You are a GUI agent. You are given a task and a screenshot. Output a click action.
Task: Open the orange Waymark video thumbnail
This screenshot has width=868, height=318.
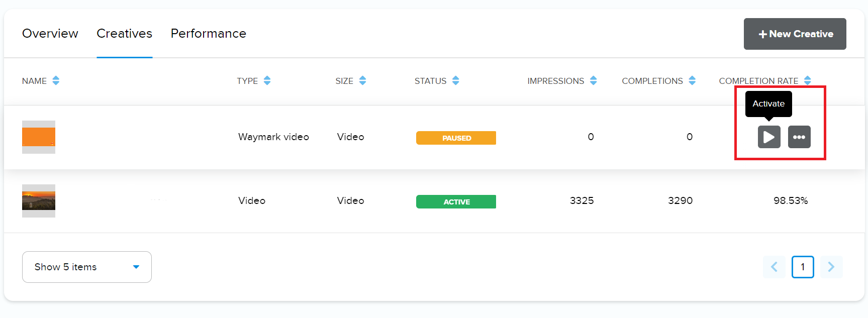[39, 137]
